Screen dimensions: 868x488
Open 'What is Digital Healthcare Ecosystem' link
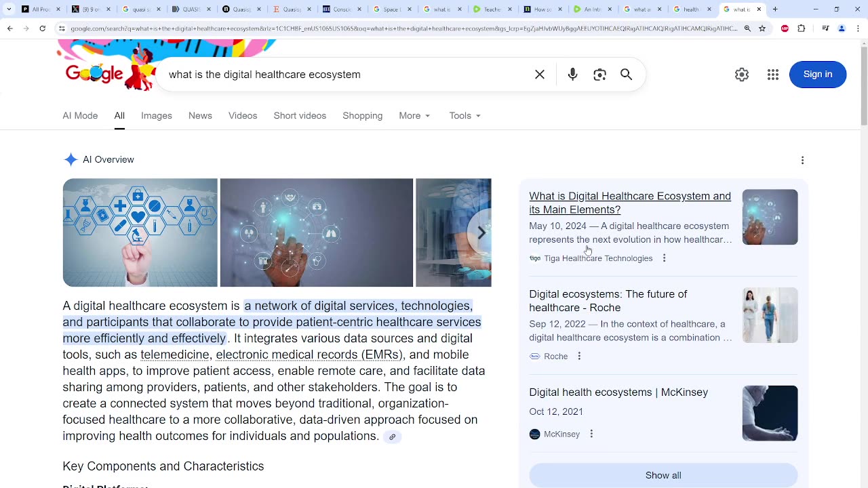[x=630, y=203]
